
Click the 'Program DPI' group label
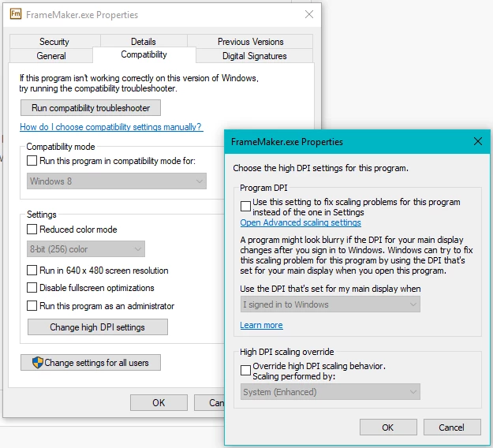click(263, 188)
